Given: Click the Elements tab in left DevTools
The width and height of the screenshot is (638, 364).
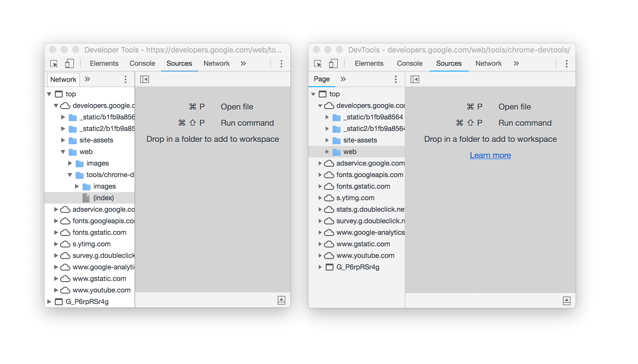Looking at the screenshot, I should pos(104,63).
